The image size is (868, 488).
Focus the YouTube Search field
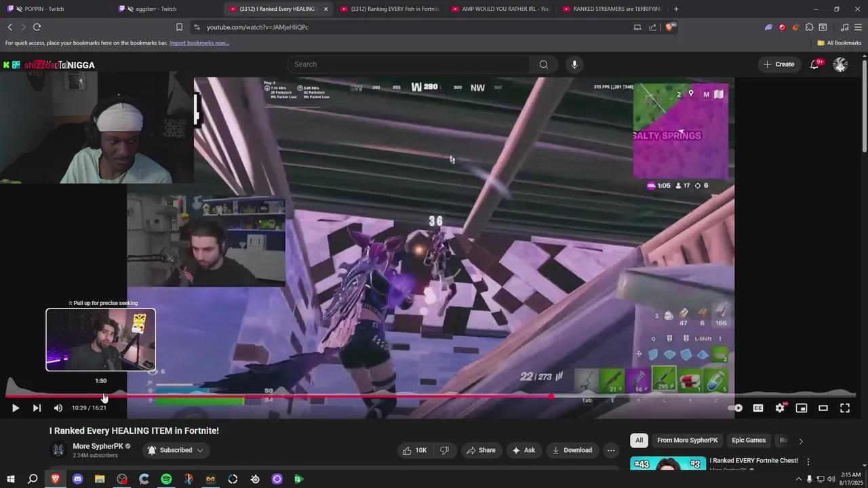409,64
